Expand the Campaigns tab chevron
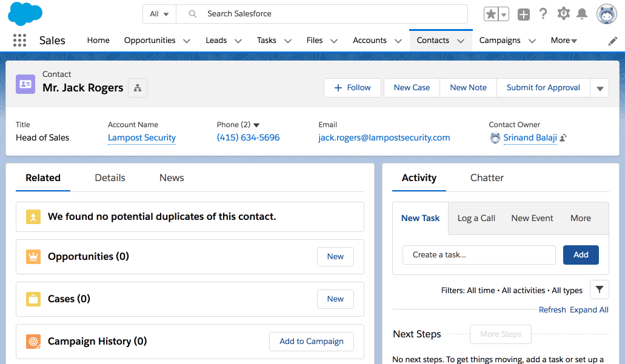 click(x=532, y=41)
